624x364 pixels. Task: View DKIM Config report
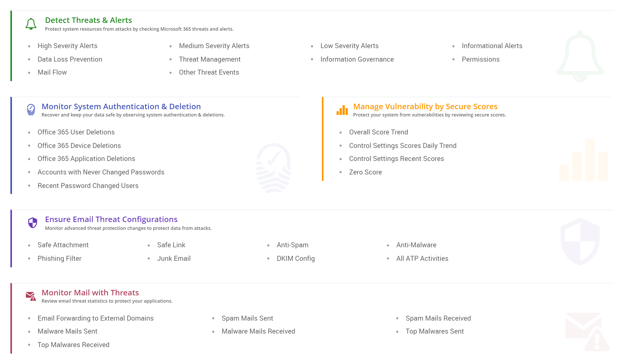pos(296,258)
